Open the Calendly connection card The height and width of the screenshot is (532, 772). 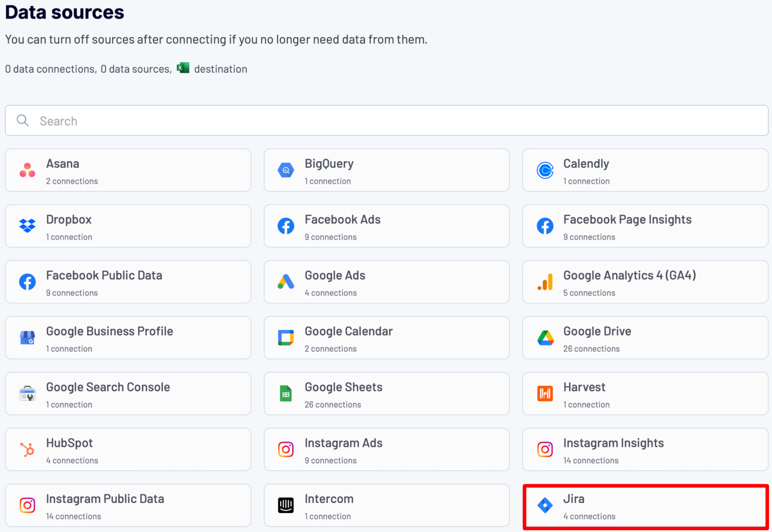tap(645, 170)
